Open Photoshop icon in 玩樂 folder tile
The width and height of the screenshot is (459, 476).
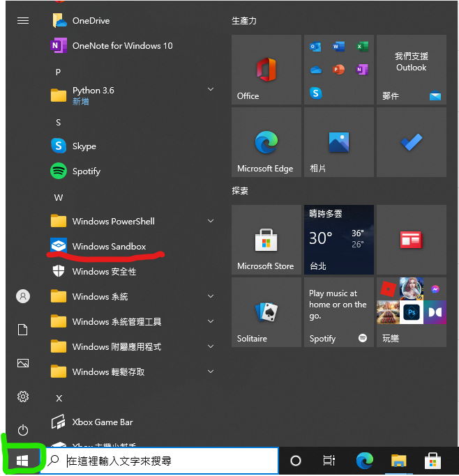click(412, 312)
